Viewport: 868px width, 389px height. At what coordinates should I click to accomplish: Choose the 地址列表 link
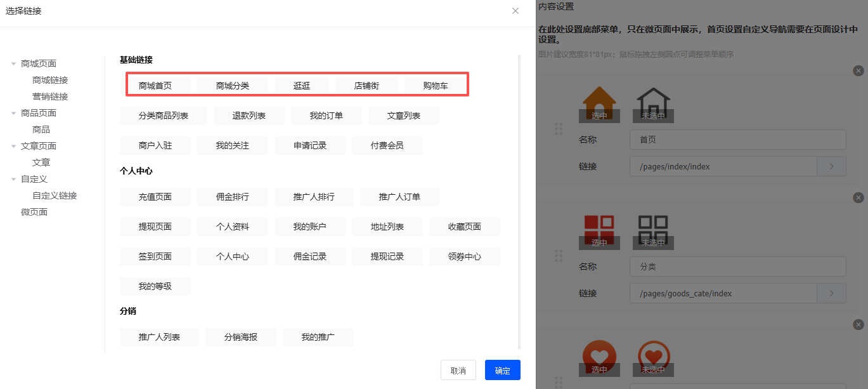(387, 227)
